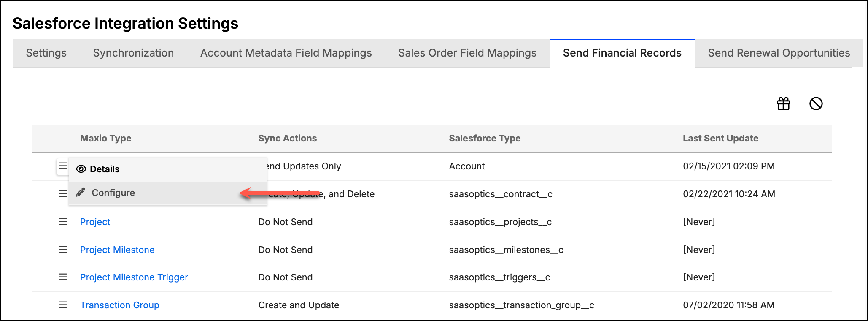Click the 02/15/2021 02:09 PM timestamp
The height and width of the screenshot is (321, 868).
coord(729,166)
